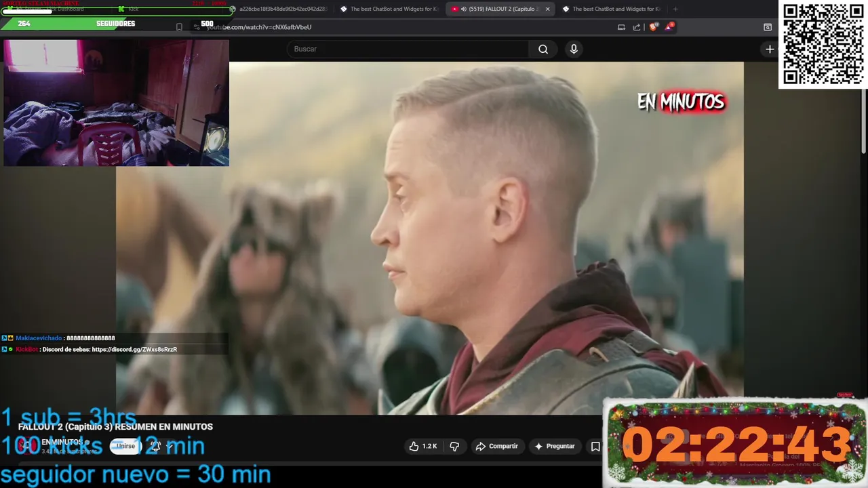The image size is (868, 488).
Task: Click the Makiacevichado username in chat
Action: tap(39, 338)
